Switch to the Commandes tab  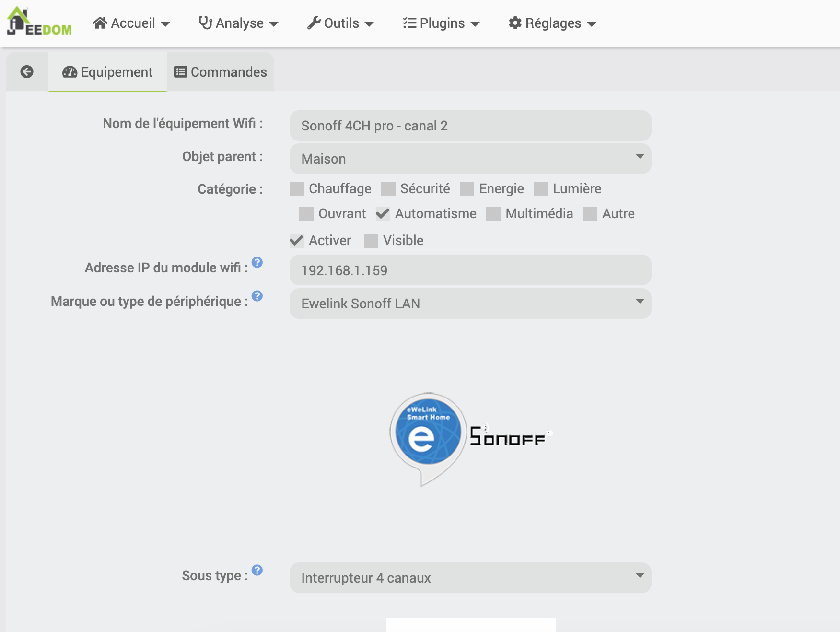pyautogui.click(x=221, y=72)
